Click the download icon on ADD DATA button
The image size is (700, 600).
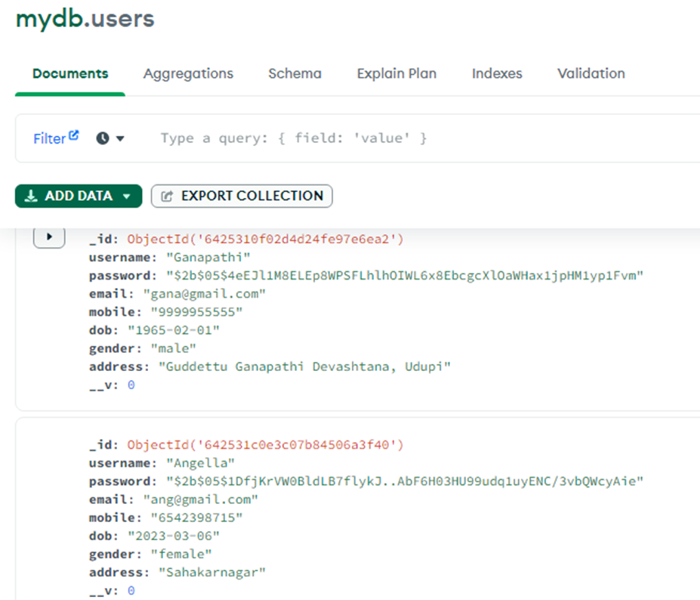coord(30,196)
